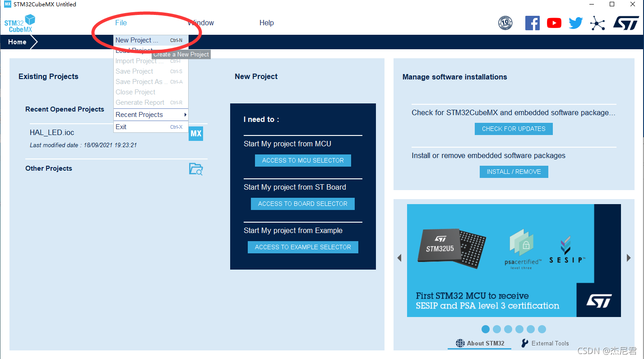Choose Close Project in File menu
Screen dimensions: 644x359
point(151,92)
